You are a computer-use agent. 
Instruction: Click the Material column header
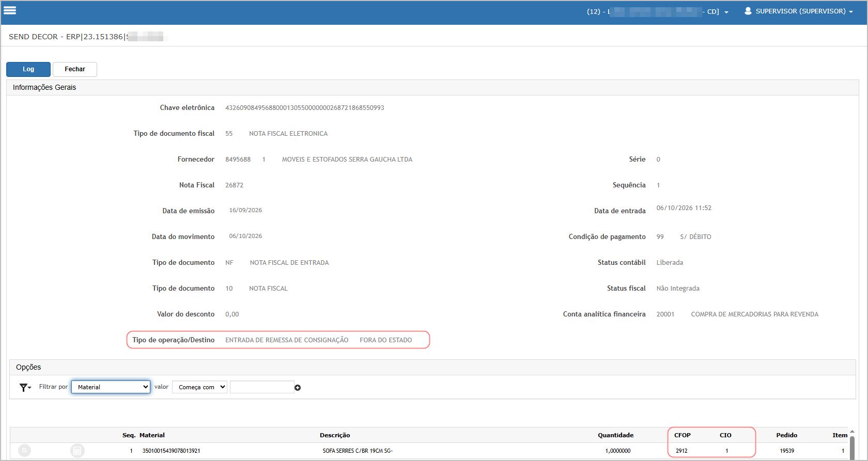[x=152, y=435]
